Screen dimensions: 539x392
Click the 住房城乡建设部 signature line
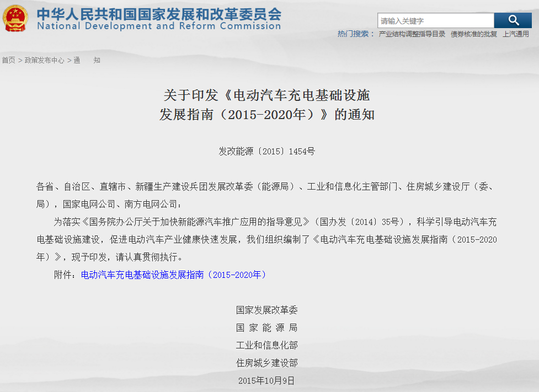[x=267, y=363]
